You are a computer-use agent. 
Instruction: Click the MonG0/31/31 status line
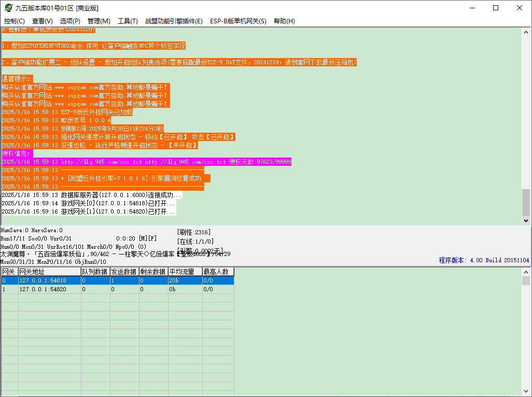click(53, 262)
